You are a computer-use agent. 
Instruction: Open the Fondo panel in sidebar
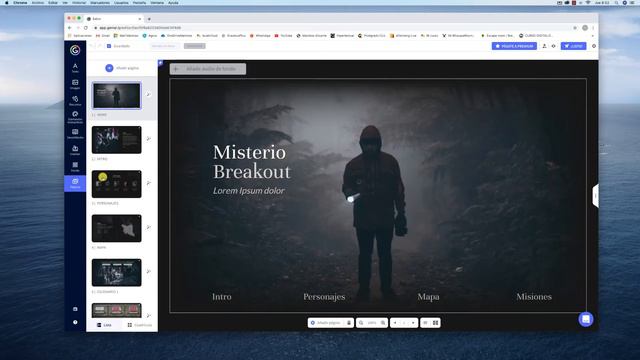click(x=75, y=167)
